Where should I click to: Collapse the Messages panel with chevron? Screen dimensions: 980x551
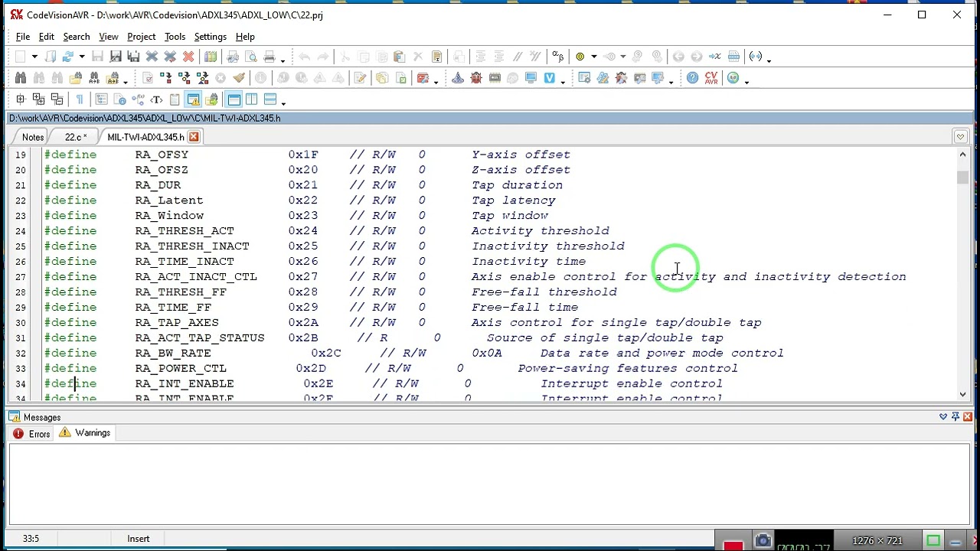coord(943,416)
